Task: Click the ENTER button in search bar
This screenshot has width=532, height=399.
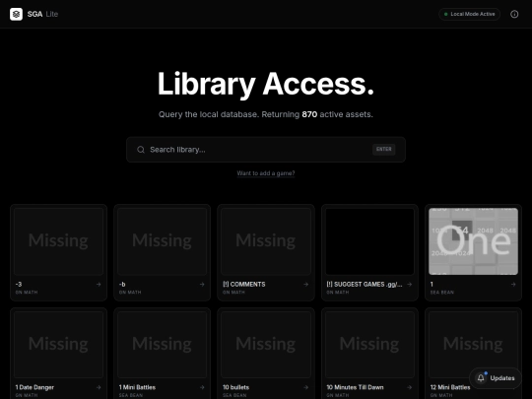Action: click(384, 150)
